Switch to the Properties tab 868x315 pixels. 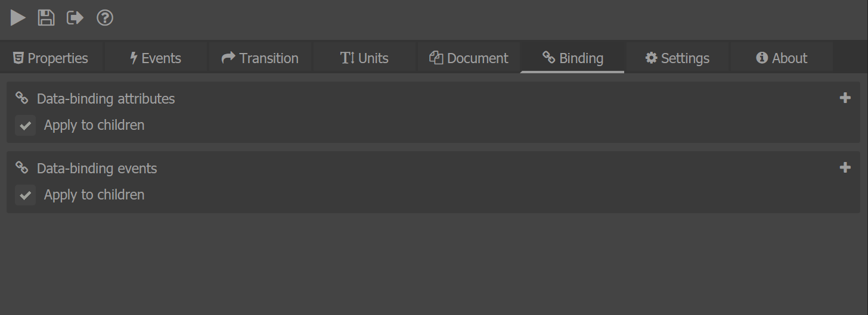pos(51,58)
